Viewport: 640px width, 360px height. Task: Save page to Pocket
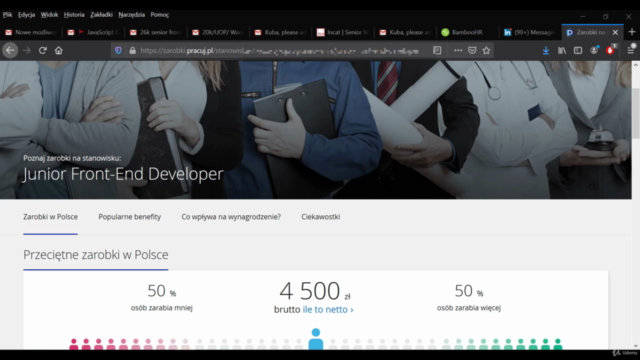coord(472,51)
